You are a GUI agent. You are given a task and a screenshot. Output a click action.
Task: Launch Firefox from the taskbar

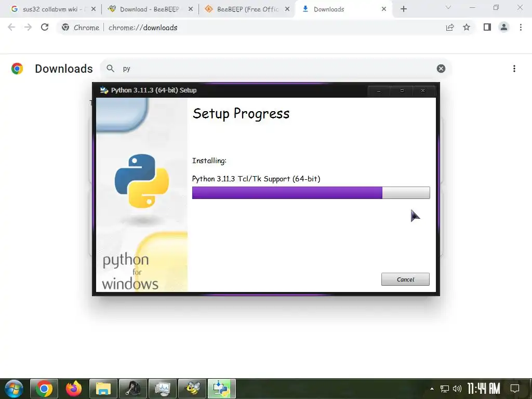pos(74,389)
